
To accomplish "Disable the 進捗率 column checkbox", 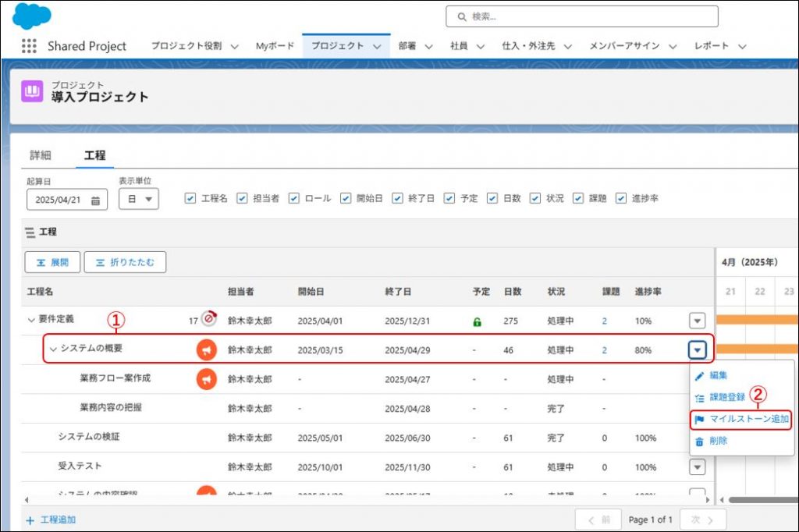I will pyautogui.click(x=621, y=198).
